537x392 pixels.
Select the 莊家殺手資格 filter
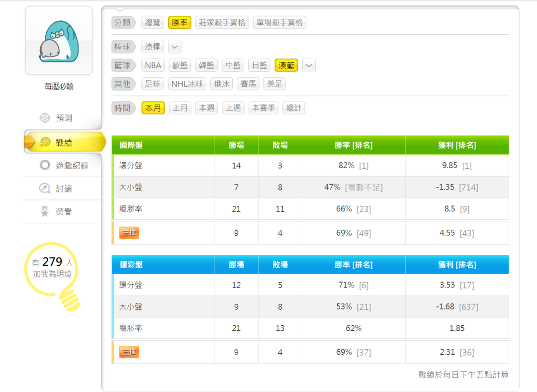(222, 22)
